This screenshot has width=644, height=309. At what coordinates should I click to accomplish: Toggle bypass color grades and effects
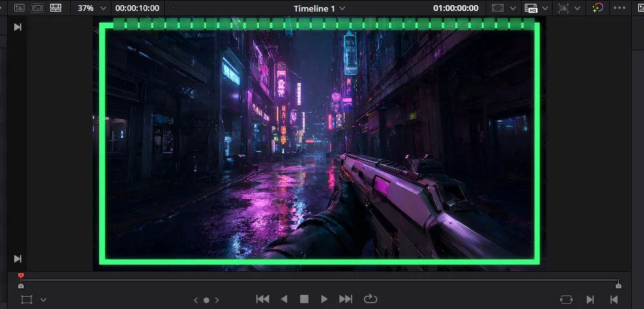(598, 8)
